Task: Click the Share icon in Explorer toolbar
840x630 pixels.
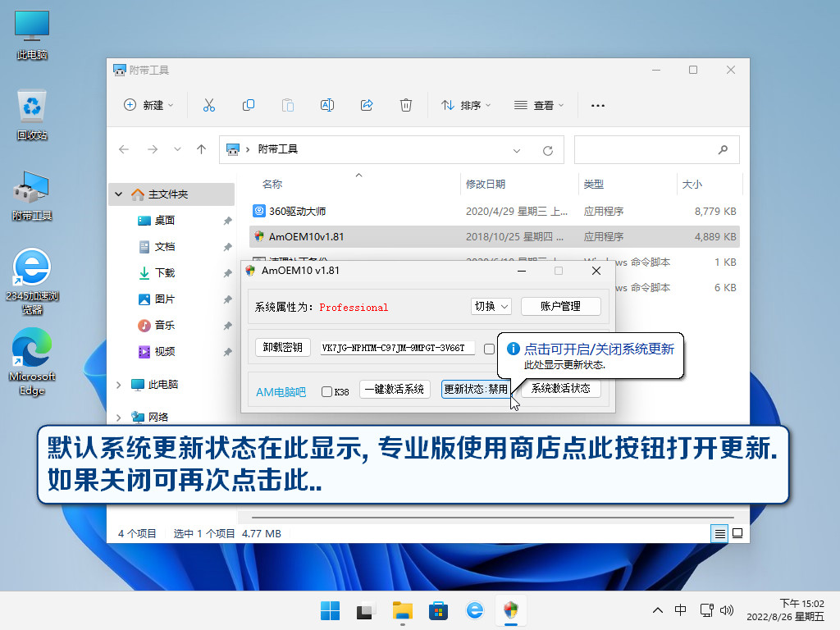Action: (367, 105)
